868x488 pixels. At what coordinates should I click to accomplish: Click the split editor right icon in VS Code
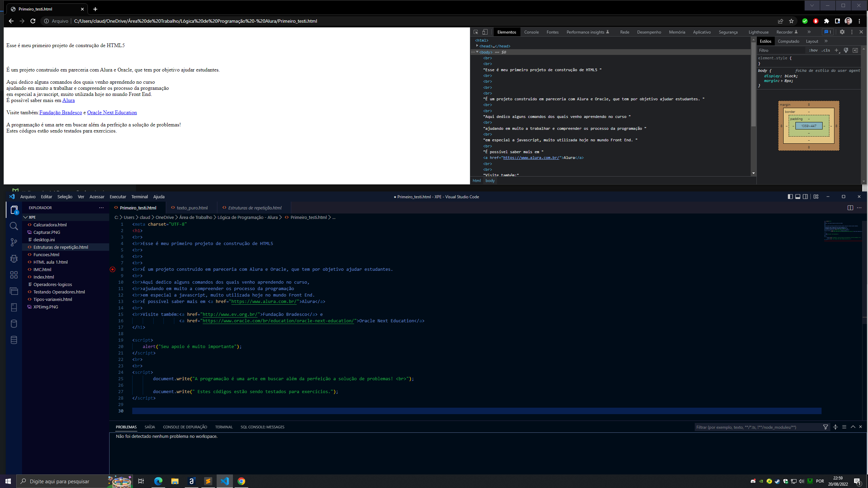click(x=850, y=208)
